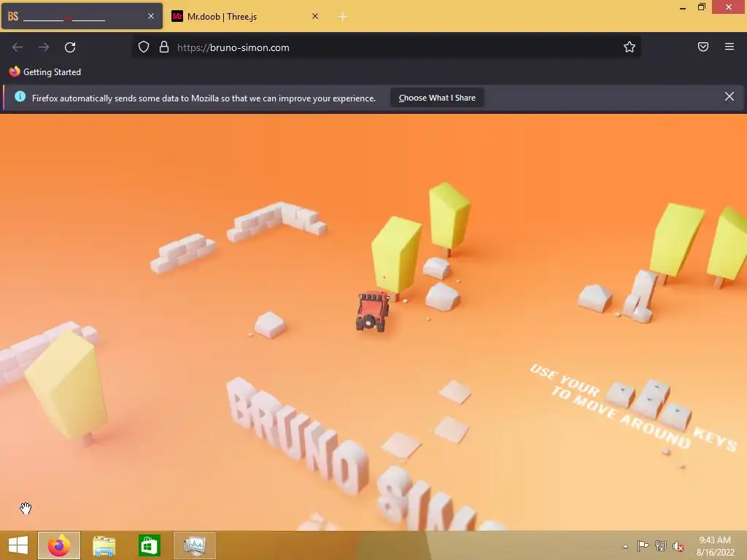This screenshot has height=560, width=747.
Task: Open the system monitor taskbar app
Action: 194,545
